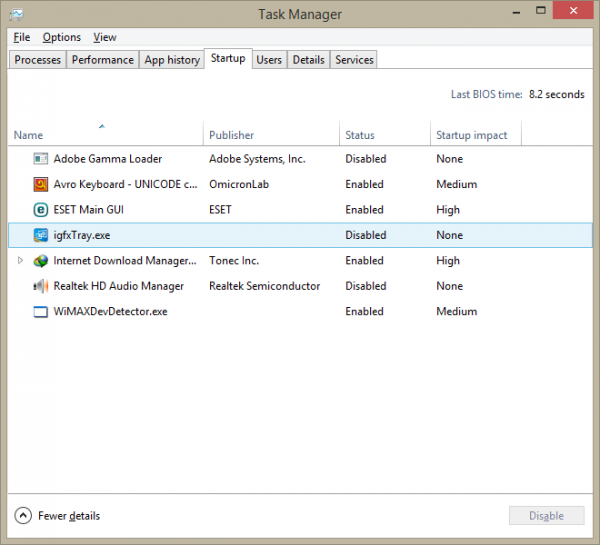Collapse view with Fewer details arrow icon
The width and height of the screenshot is (600, 545).
pos(23,516)
